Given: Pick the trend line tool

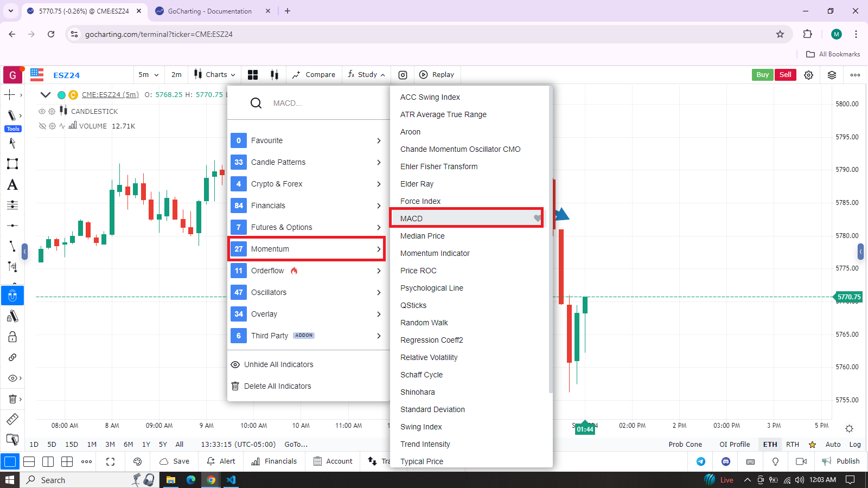Looking at the screenshot, I should pyautogui.click(x=12, y=246).
